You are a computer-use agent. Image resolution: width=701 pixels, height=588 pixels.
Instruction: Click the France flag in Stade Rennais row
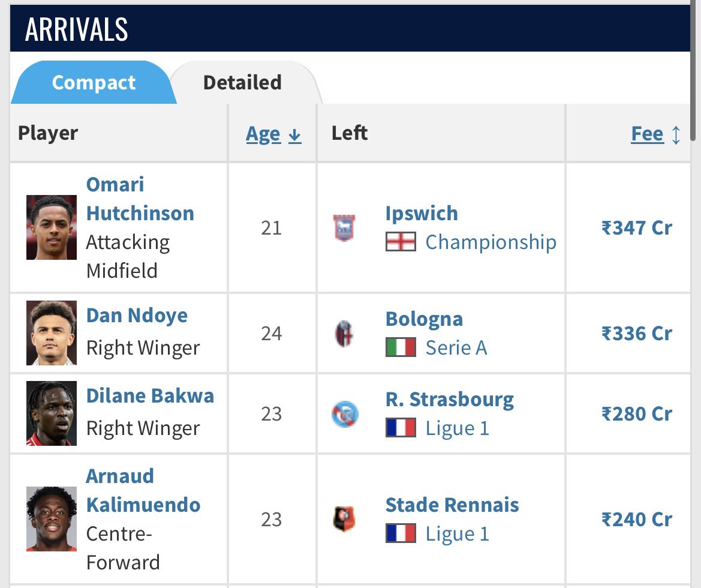tap(401, 533)
